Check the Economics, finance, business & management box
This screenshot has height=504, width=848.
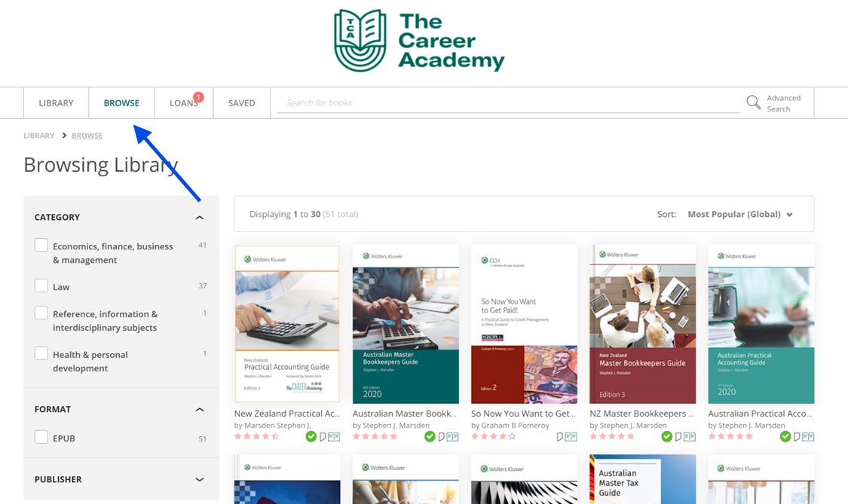pyautogui.click(x=41, y=245)
